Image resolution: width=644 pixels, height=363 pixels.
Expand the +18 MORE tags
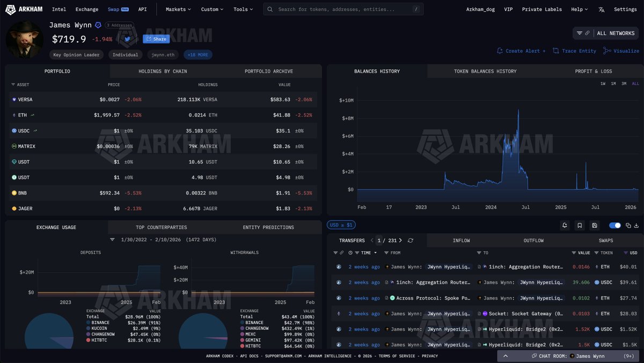pyautogui.click(x=198, y=55)
